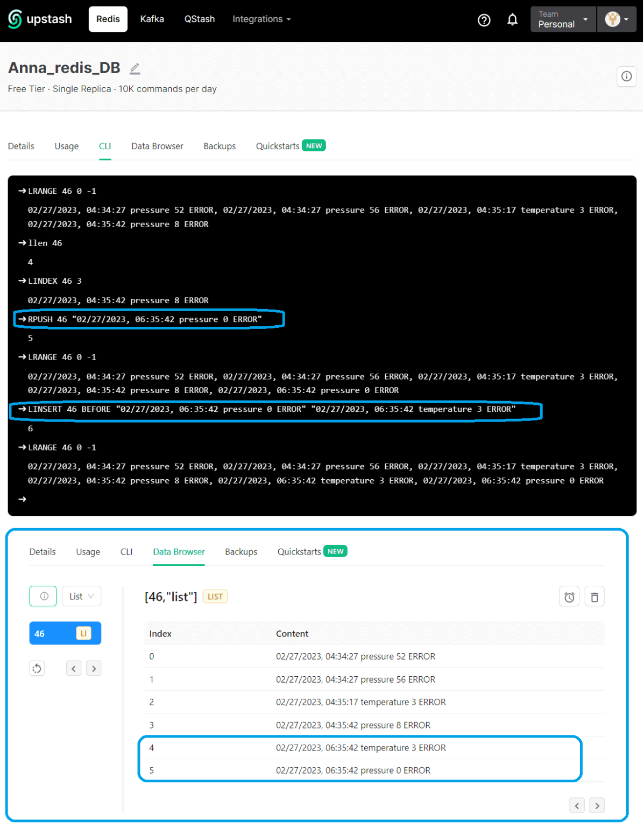Viewport: 644px width, 827px height.
Task: Go to next page of entries
Action: click(x=597, y=805)
